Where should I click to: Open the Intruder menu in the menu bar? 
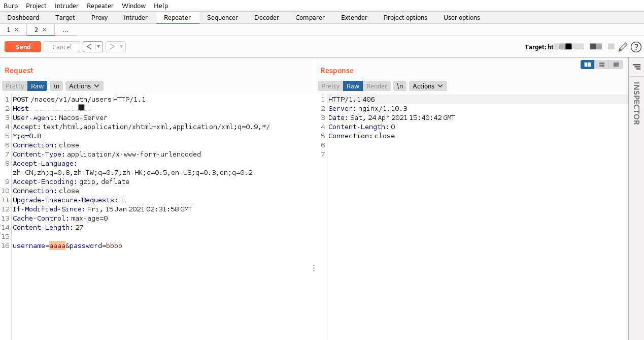(x=66, y=6)
